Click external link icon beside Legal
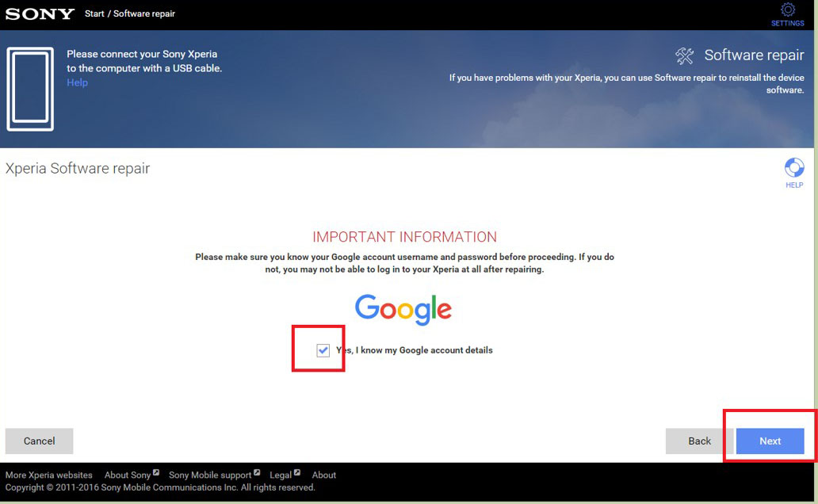The image size is (818, 504). [296, 472]
